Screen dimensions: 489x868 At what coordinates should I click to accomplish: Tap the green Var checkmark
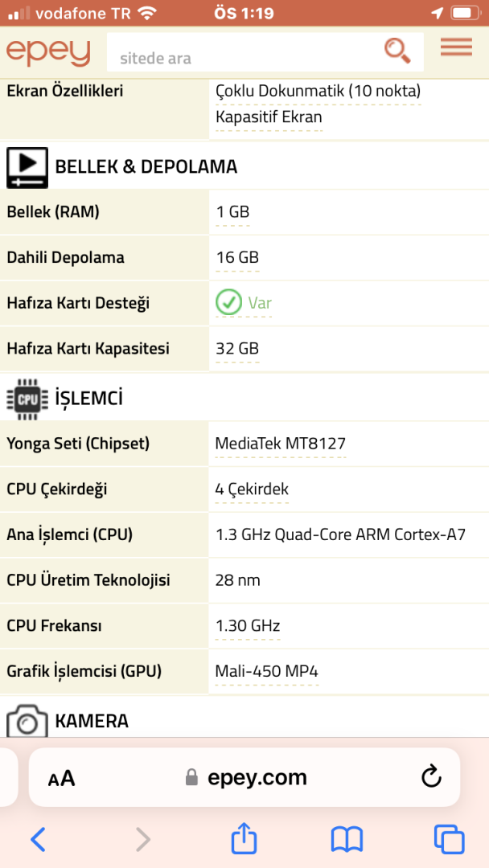pos(229,303)
